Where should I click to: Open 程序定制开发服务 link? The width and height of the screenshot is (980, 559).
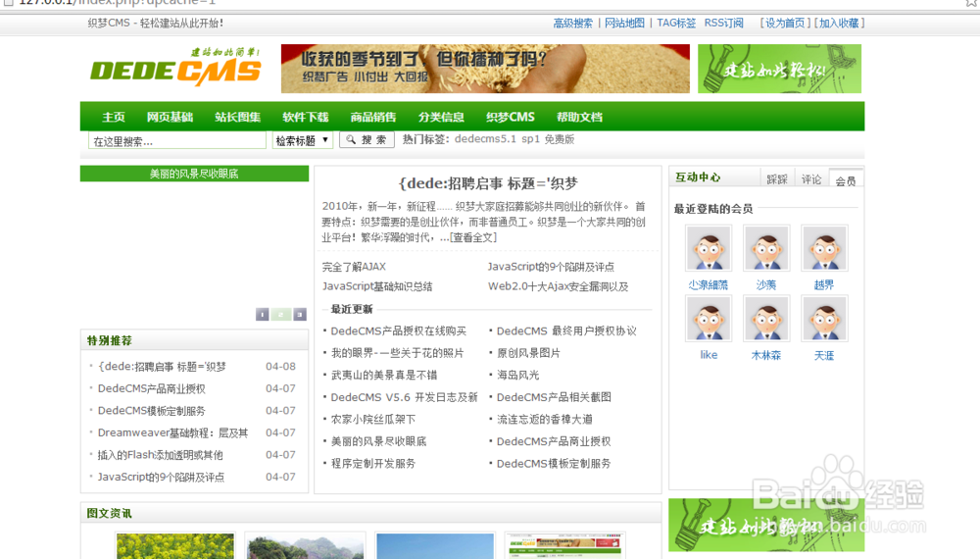point(373,463)
